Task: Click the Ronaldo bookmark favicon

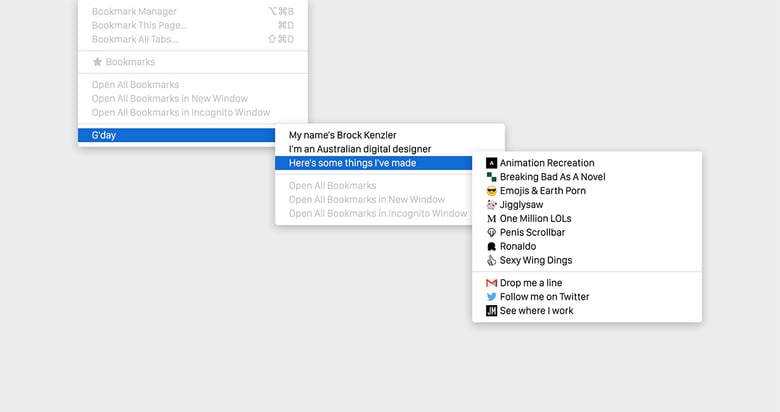Action: [491, 247]
